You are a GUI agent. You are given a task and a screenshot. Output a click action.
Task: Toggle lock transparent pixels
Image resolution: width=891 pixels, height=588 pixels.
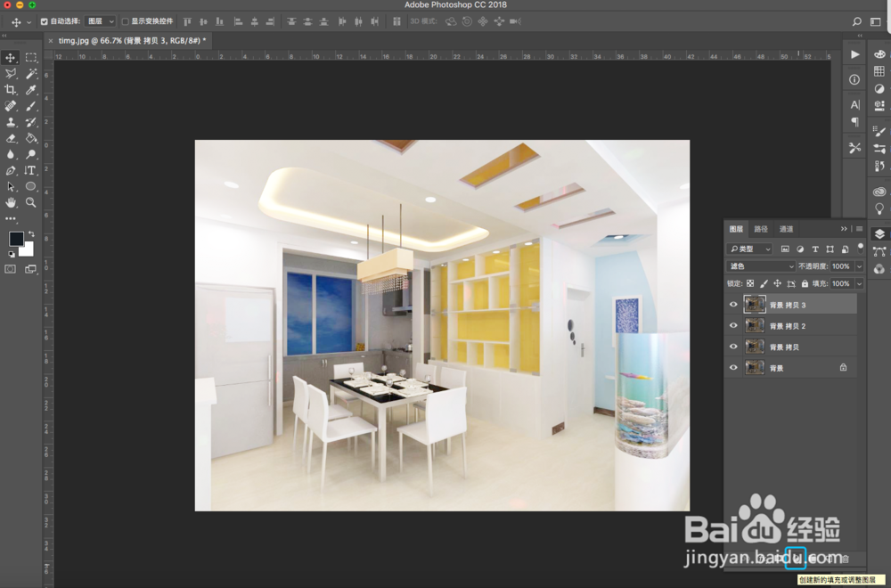[750, 283]
